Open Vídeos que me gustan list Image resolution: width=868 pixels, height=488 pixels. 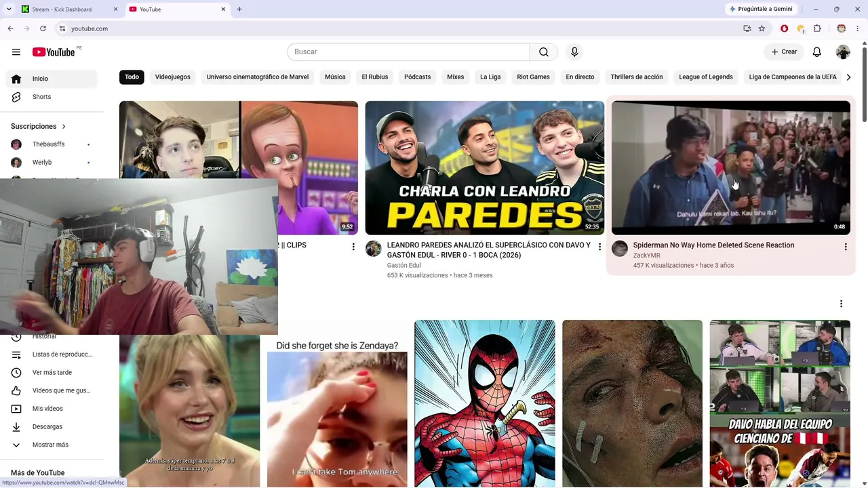[52, 390]
